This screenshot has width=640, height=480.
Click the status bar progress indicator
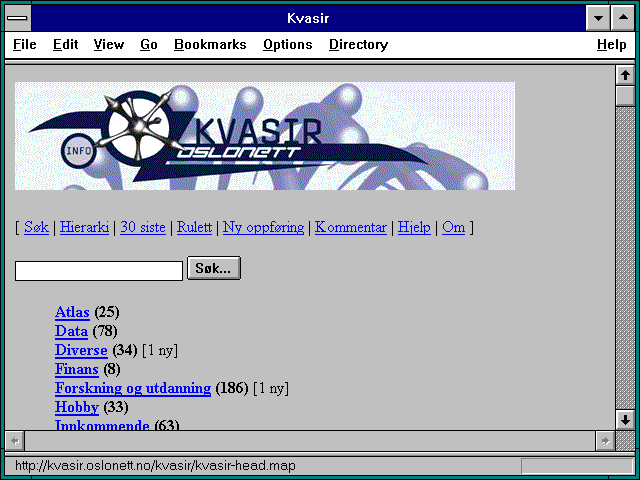[577, 466]
